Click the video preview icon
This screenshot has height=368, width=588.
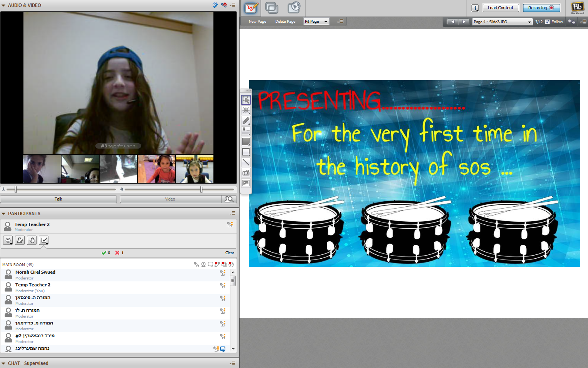pos(229,199)
